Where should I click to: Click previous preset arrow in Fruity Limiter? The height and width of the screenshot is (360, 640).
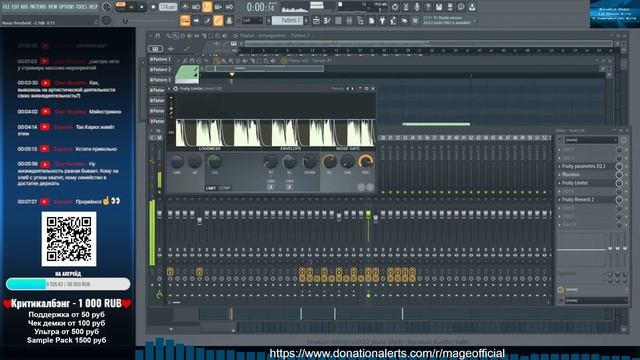click(348, 89)
